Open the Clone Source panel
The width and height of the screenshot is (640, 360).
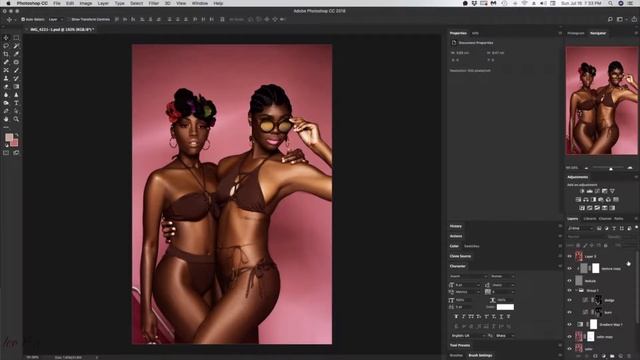(x=460, y=256)
